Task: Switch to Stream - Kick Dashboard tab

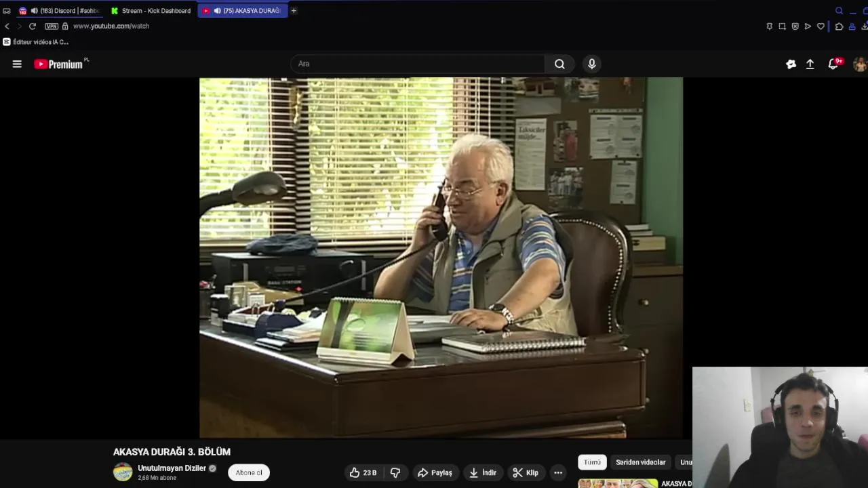Action: [x=151, y=11]
